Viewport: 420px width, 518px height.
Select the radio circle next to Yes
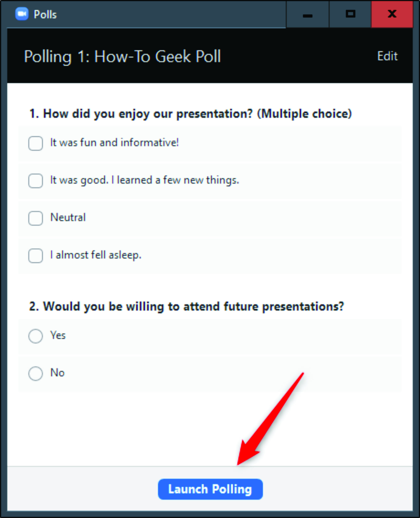coord(36,336)
